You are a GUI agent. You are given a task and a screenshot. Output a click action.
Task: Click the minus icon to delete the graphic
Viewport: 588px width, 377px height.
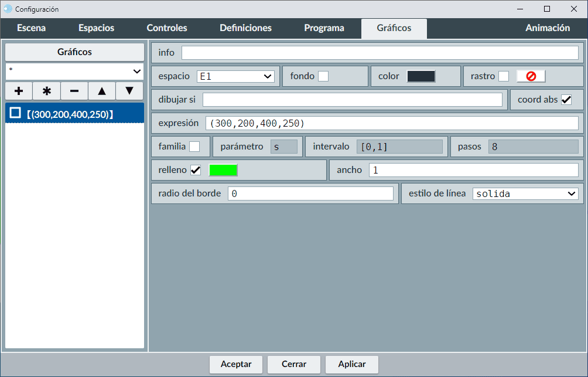point(74,91)
